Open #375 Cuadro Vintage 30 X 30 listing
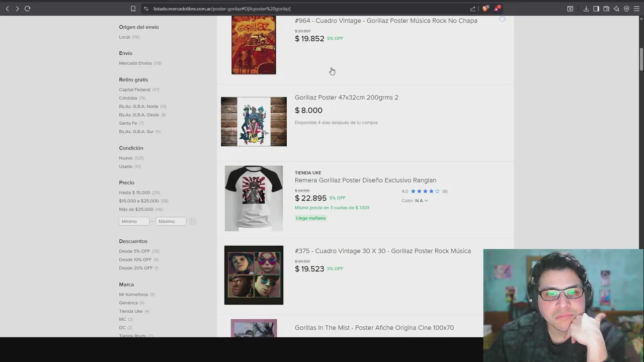 pyautogui.click(x=383, y=251)
